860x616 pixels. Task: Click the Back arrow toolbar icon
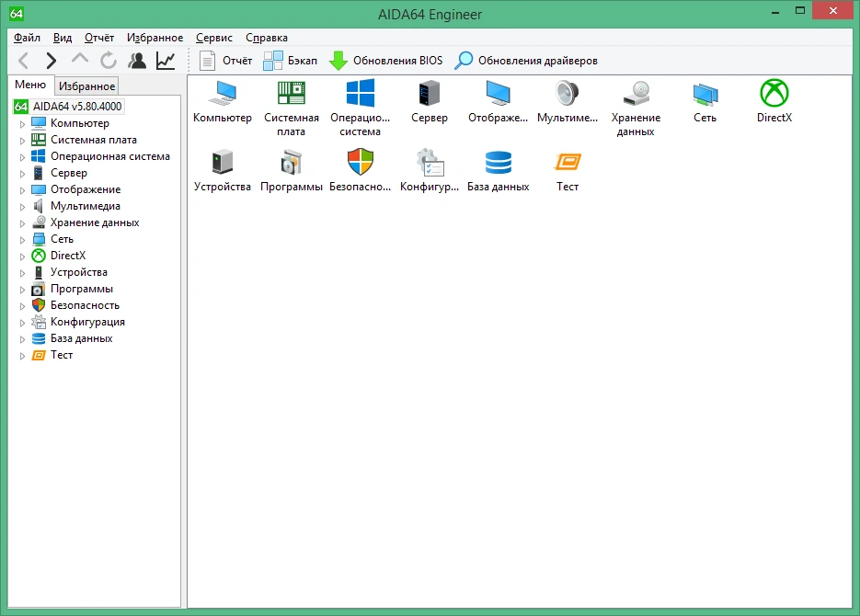pyautogui.click(x=23, y=61)
